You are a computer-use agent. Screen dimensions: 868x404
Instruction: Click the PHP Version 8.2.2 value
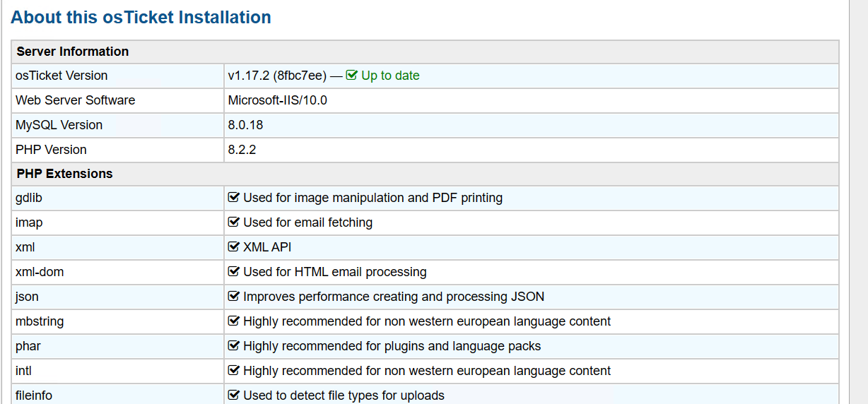(242, 150)
